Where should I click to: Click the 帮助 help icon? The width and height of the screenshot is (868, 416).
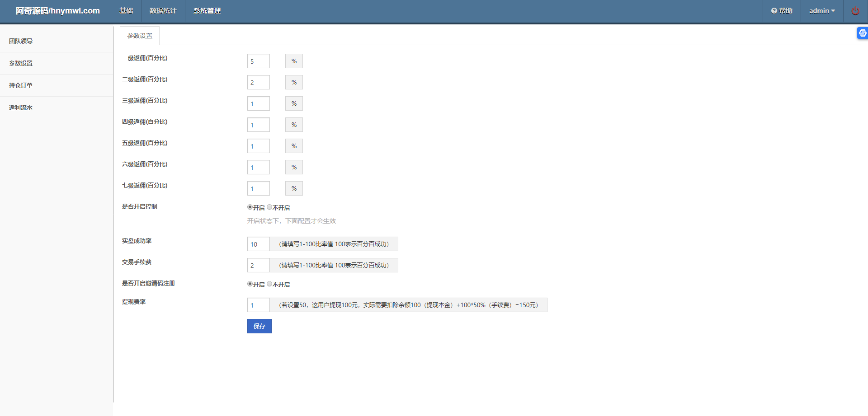782,10
